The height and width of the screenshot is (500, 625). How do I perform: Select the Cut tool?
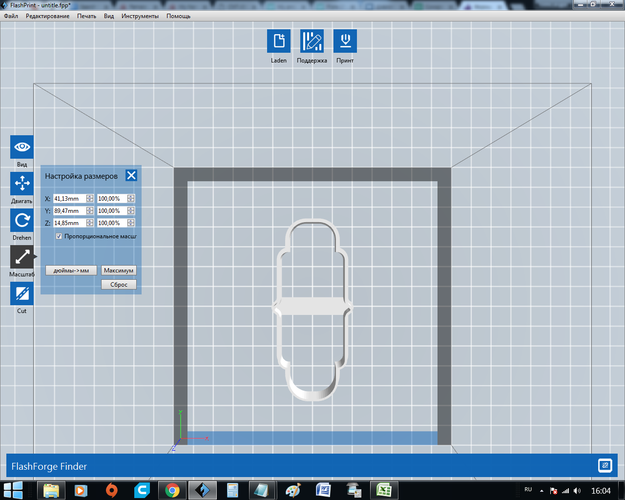(22, 293)
